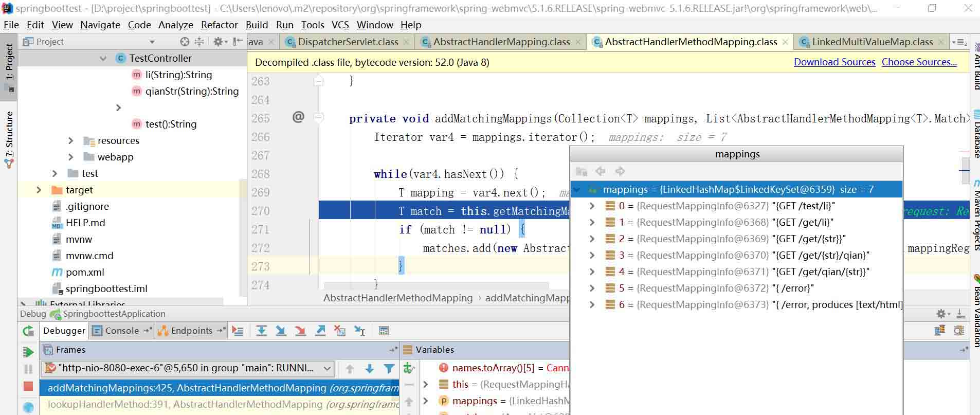Click the Drop Frame icon
Viewport: 980px width, 415px height.
[339, 331]
